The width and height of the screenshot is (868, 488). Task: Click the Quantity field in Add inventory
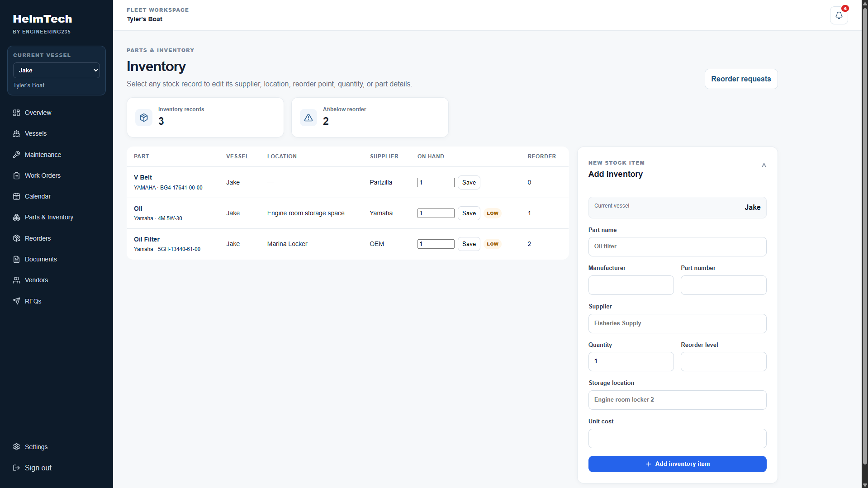pos(631,361)
